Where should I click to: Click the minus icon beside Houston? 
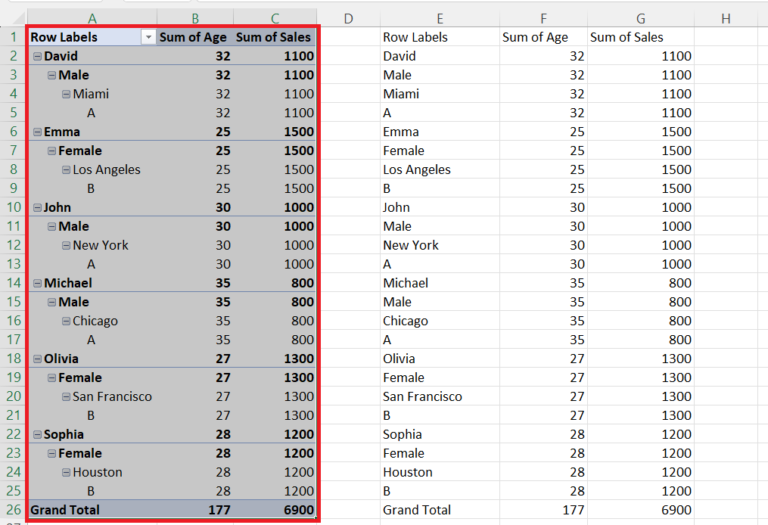tap(65, 472)
